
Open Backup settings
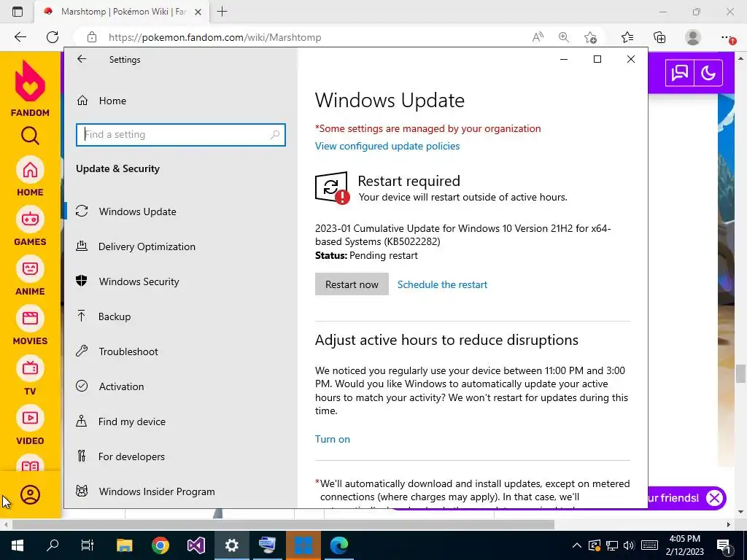tap(115, 316)
